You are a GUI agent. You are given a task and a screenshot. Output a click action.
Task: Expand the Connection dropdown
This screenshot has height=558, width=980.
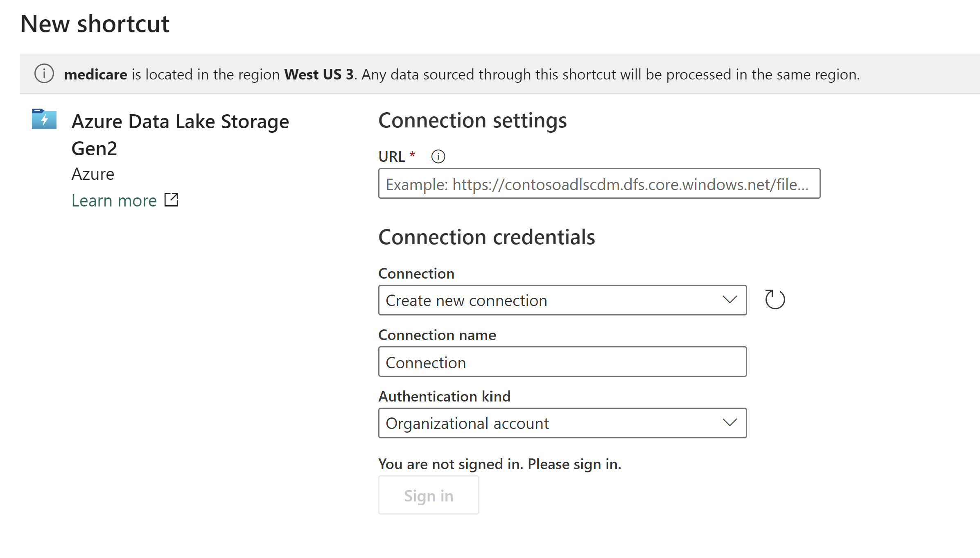pyautogui.click(x=562, y=300)
